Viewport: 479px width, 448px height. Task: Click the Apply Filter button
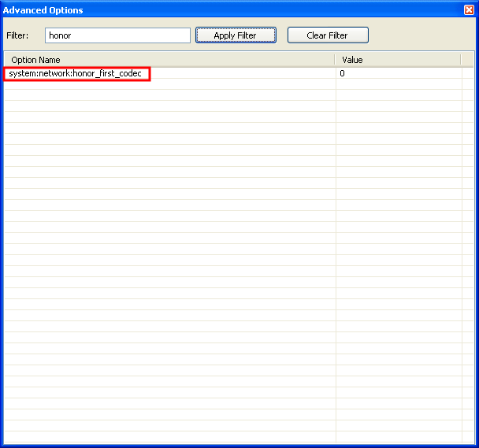pyautogui.click(x=236, y=35)
